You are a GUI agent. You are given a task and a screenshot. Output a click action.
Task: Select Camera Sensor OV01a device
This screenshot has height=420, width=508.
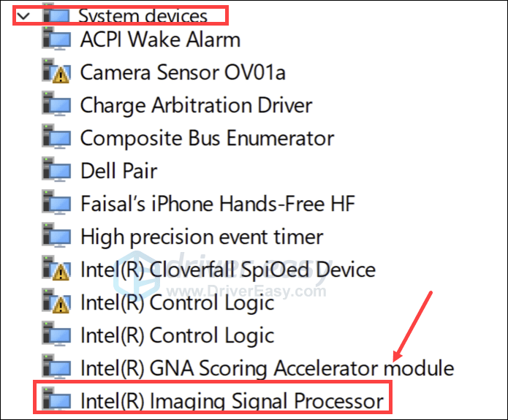(x=182, y=72)
